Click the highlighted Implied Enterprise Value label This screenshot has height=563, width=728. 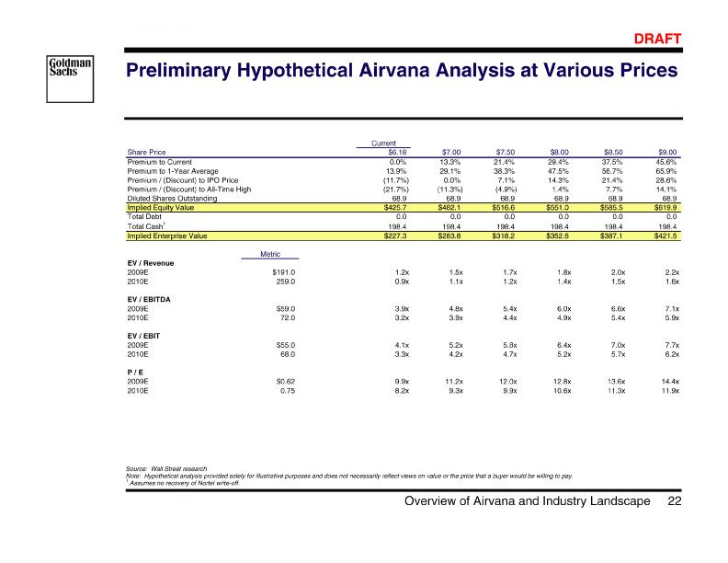coord(166,236)
